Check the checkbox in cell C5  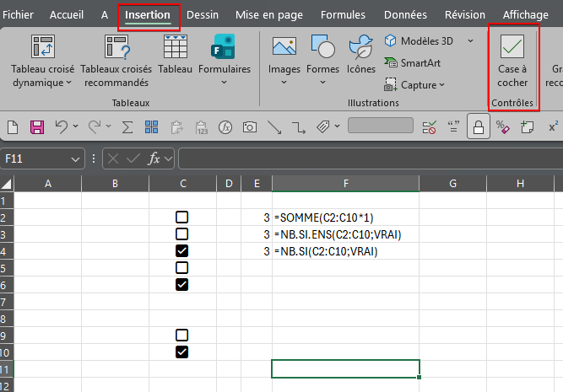182,267
